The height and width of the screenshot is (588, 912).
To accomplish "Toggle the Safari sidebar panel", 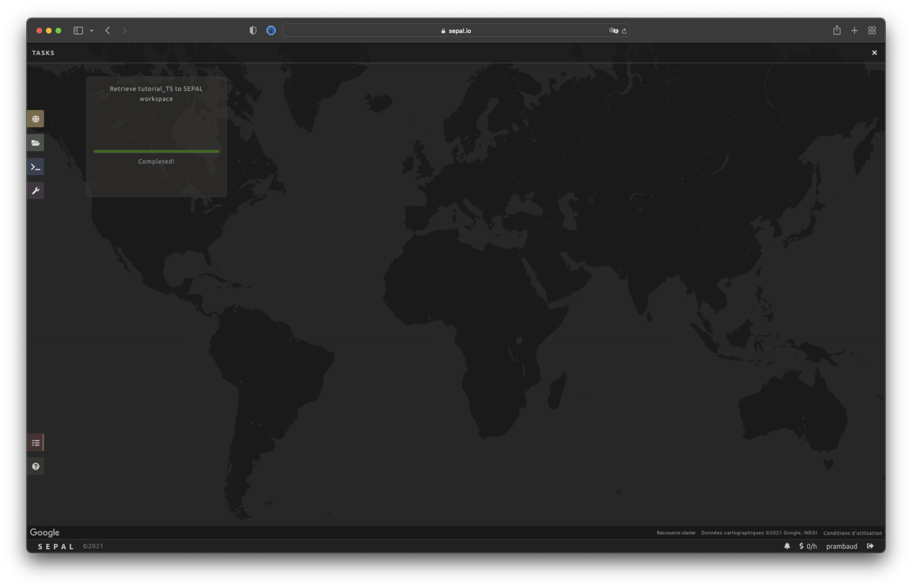I will [x=78, y=31].
